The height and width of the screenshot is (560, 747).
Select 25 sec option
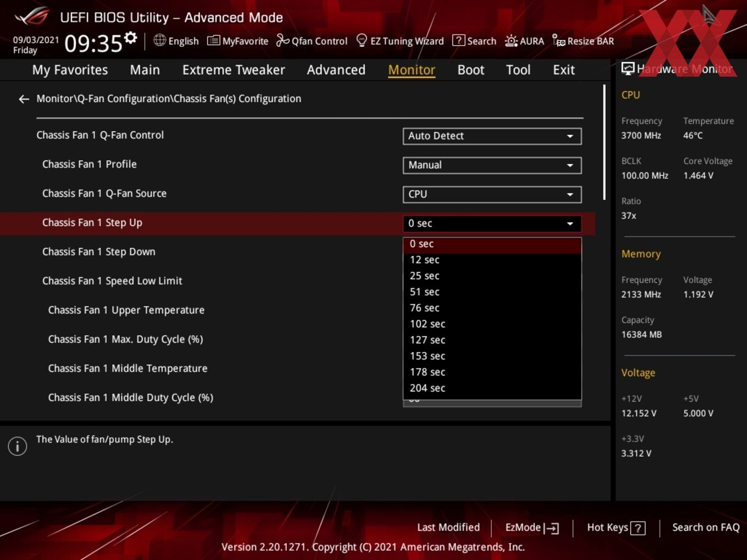pos(492,276)
